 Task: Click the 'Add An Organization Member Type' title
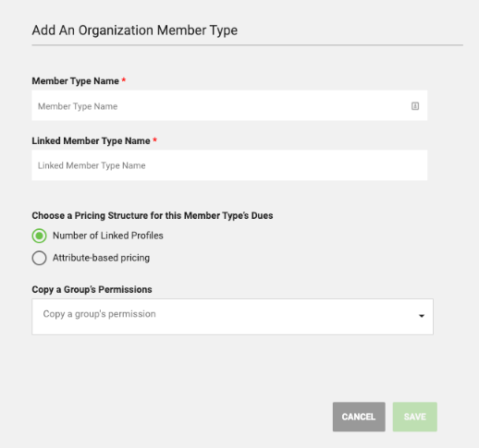click(135, 30)
